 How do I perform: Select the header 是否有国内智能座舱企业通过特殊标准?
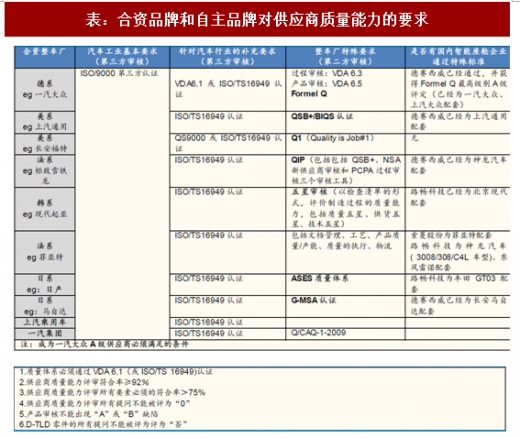coord(458,57)
